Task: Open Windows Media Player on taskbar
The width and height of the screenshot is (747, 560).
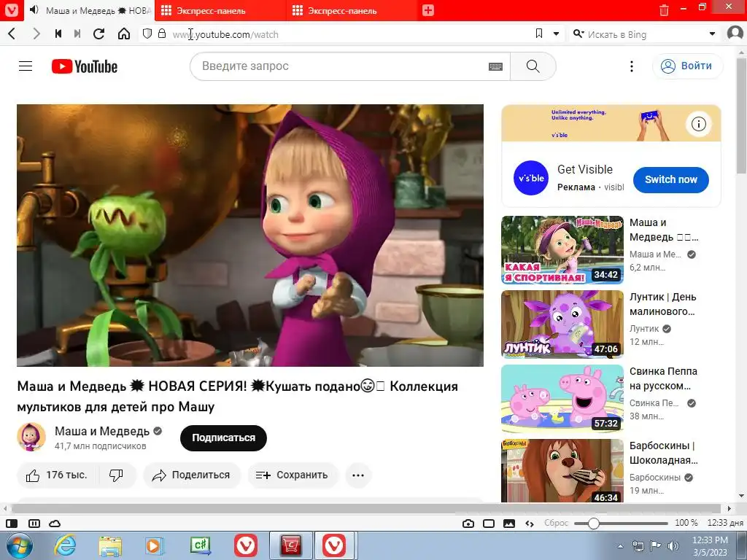Action: click(x=155, y=545)
